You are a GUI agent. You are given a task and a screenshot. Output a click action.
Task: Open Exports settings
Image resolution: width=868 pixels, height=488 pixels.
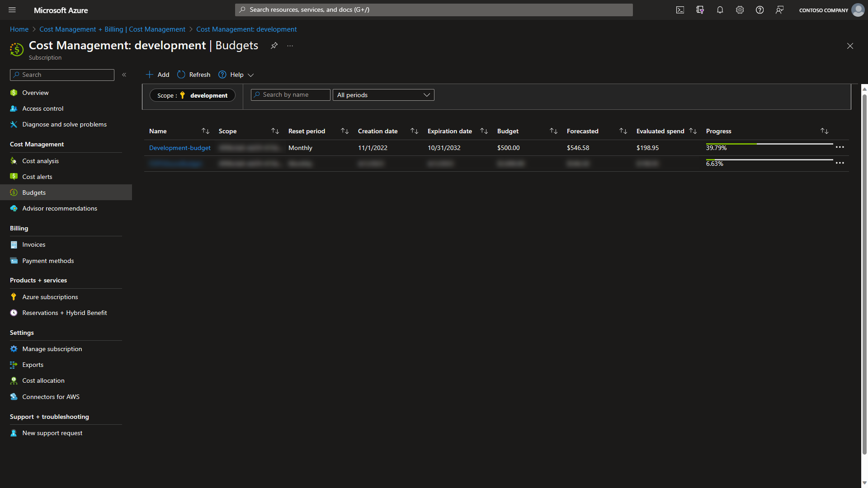pyautogui.click(x=33, y=365)
